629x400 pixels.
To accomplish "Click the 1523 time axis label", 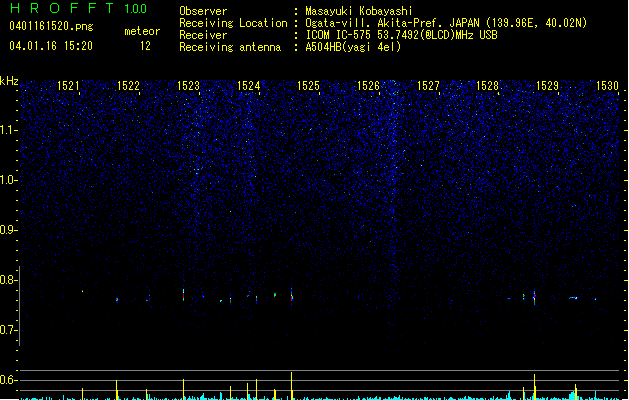I will 189,86.
